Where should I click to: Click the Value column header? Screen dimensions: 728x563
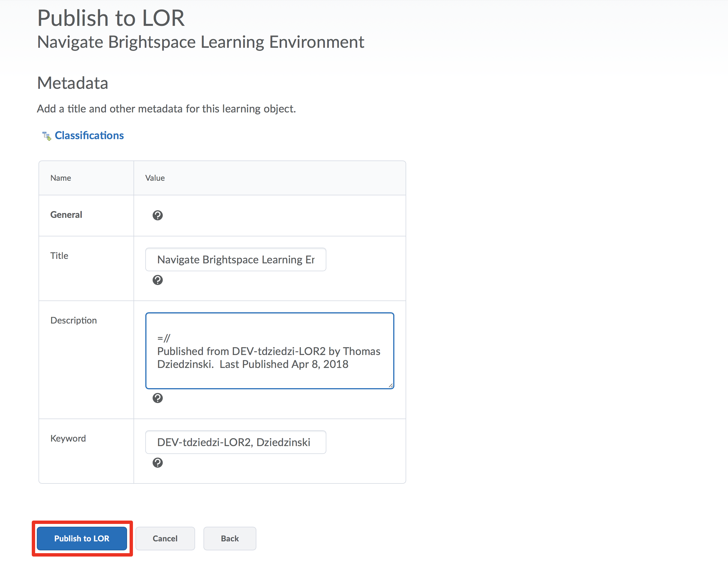coord(155,178)
